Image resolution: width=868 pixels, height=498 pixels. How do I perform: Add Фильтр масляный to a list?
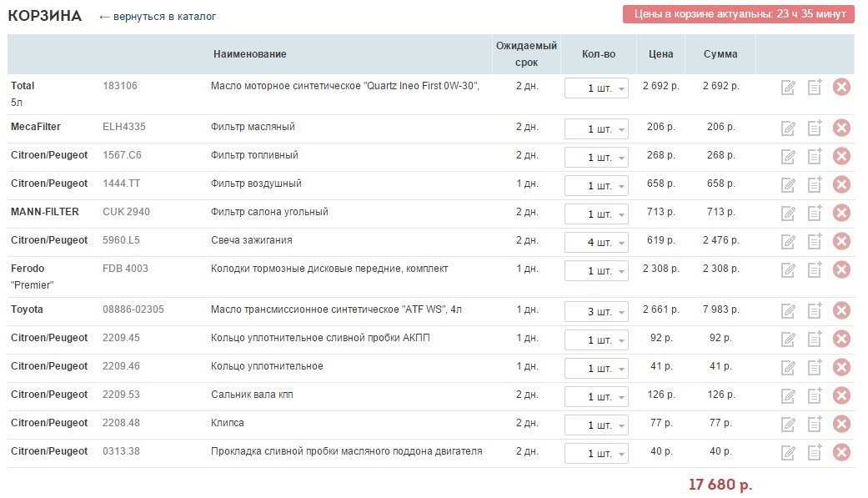[x=815, y=128]
